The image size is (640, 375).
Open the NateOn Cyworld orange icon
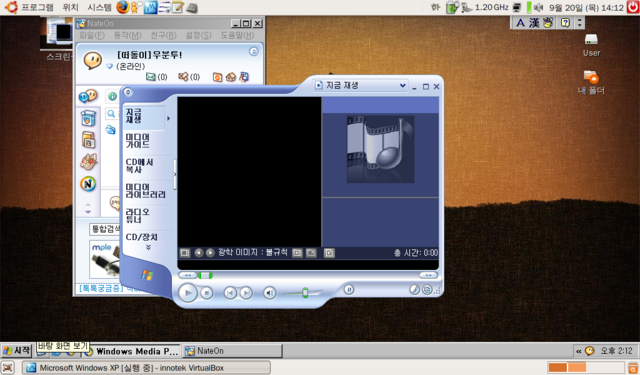click(x=217, y=77)
